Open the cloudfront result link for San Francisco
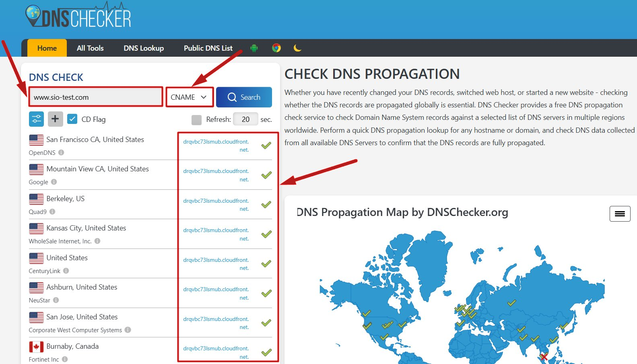Screen dimensions: 637x364 (x=216, y=146)
